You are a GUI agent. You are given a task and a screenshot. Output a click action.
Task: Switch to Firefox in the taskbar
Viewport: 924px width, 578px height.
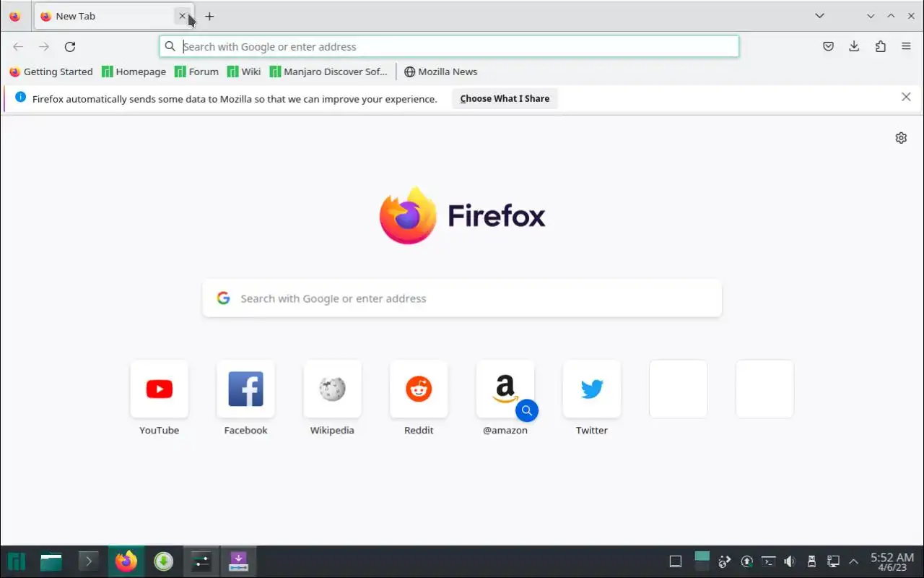126,561
